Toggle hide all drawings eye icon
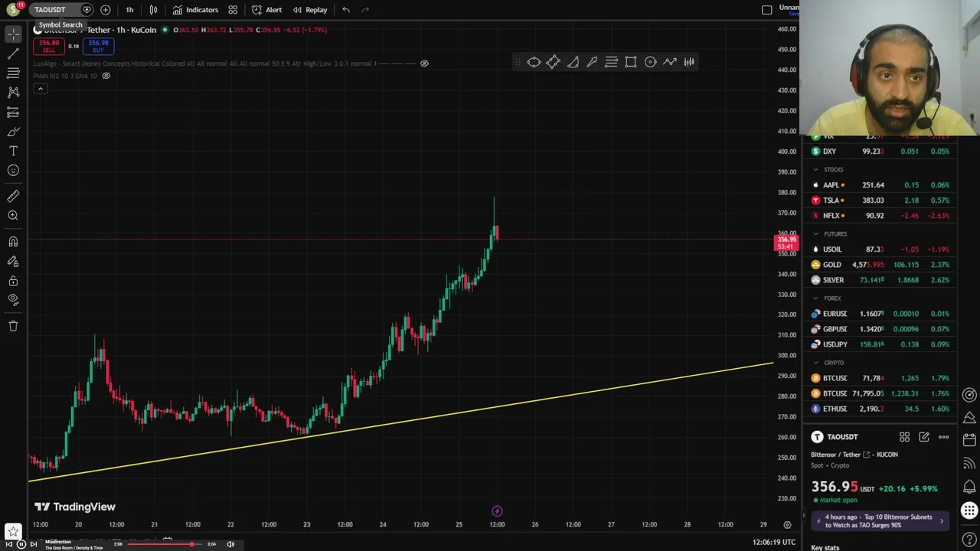 [13, 300]
